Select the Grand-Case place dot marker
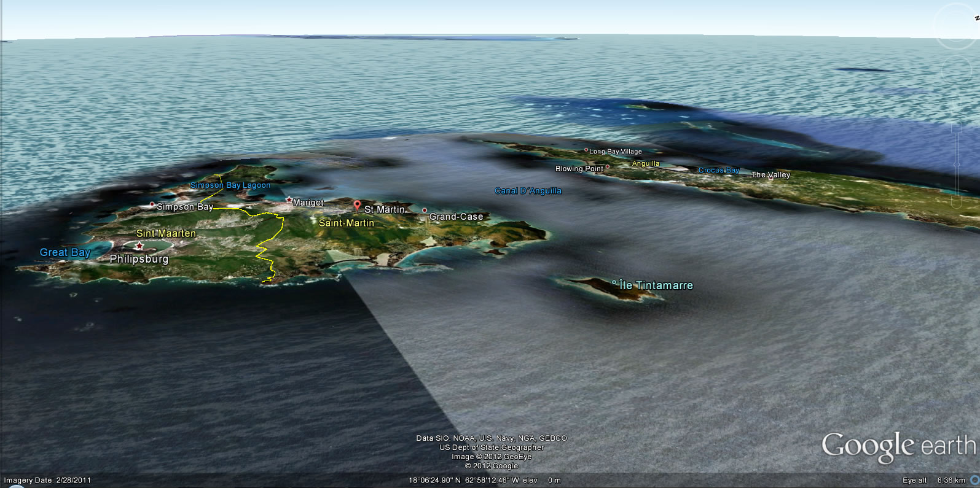Screen dimensions: 980x488 (425, 211)
